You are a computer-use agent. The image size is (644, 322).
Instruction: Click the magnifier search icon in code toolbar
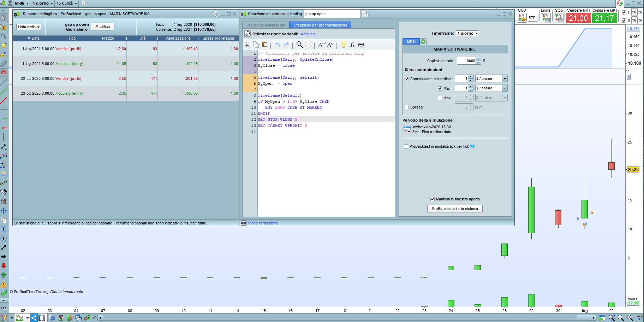coord(299,45)
